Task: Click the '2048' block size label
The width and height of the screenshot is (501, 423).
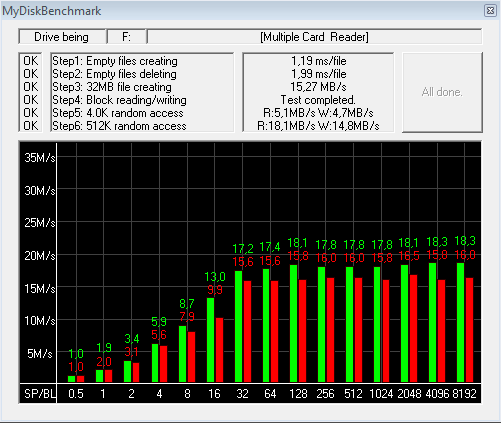Action: 409,394
